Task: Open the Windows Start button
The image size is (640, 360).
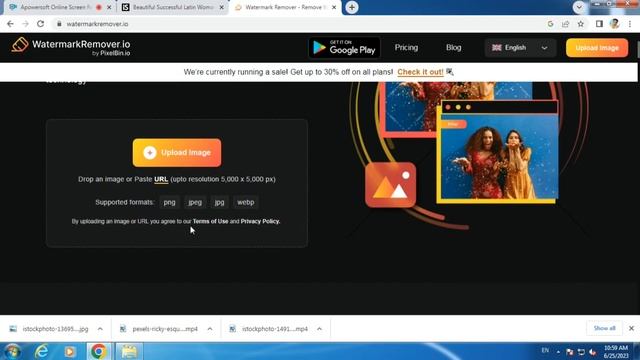Action: point(12,351)
